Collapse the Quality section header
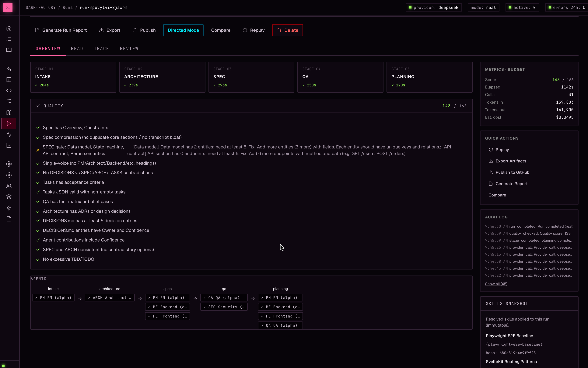This screenshot has height=368, width=588. pos(251,106)
